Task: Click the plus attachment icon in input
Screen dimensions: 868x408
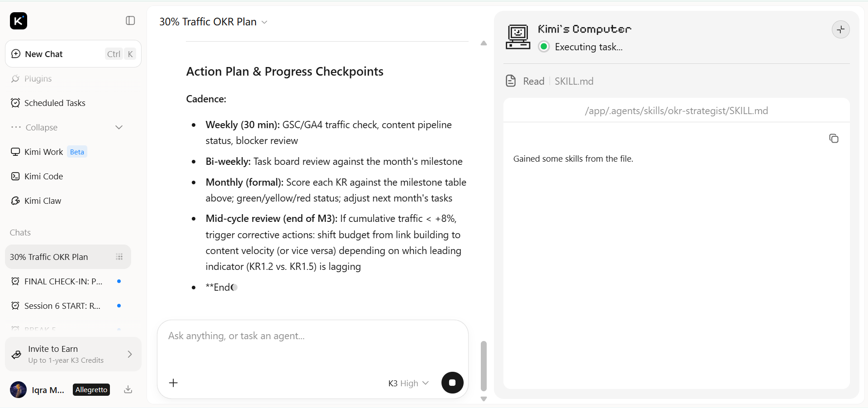Action: click(x=173, y=383)
